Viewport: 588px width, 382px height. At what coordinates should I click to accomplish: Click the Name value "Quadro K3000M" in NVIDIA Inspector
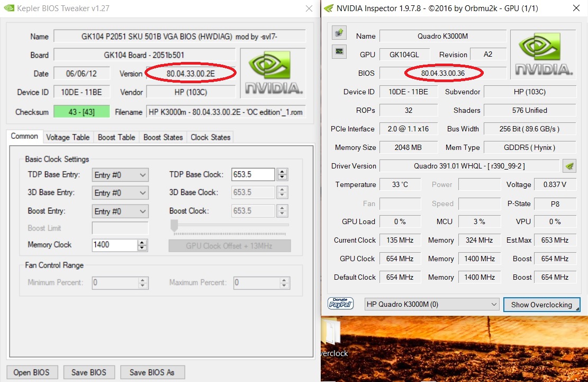coord(443,36)
